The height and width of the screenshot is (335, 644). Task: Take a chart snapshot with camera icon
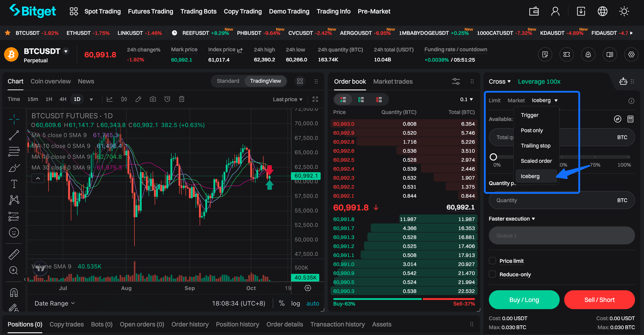coord(153,99)
